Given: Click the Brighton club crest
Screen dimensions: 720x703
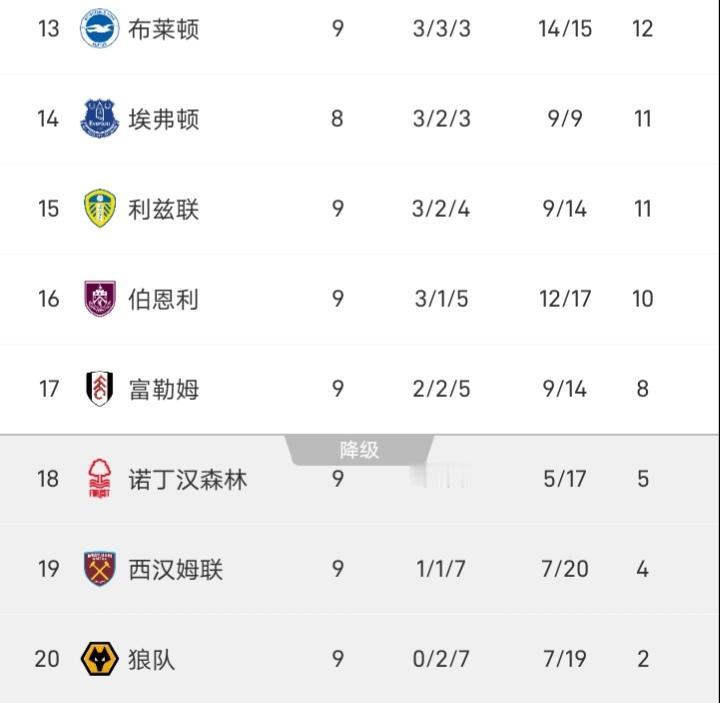Looking at the screenshot, I should pyautogui.click(x=100, y=28).
